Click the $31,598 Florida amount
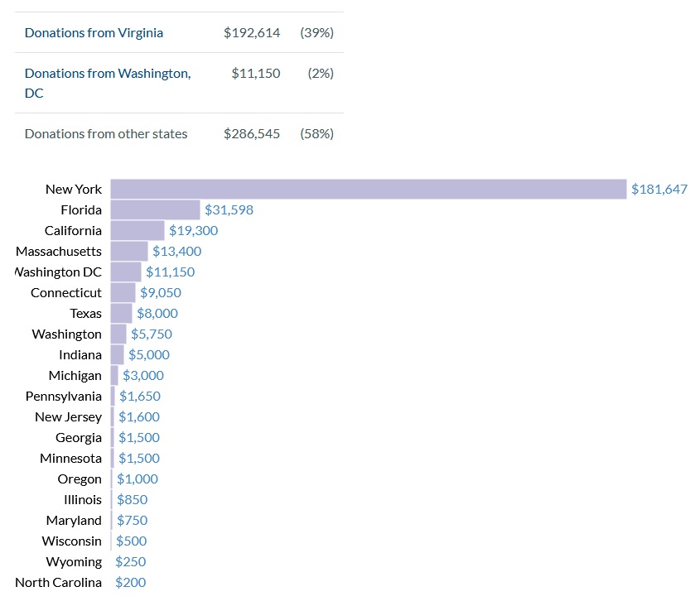700x606 pixels. (229, 210)
